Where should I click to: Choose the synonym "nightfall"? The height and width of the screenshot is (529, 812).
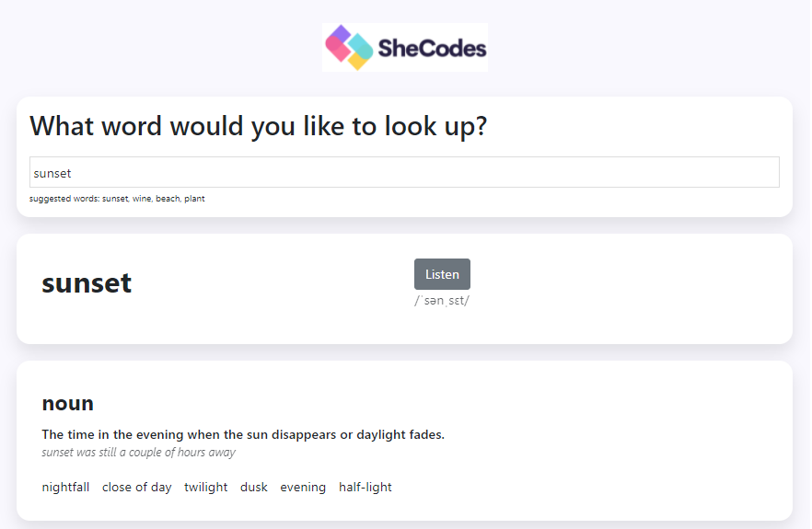pyautogui.click(x=65, y=488)
